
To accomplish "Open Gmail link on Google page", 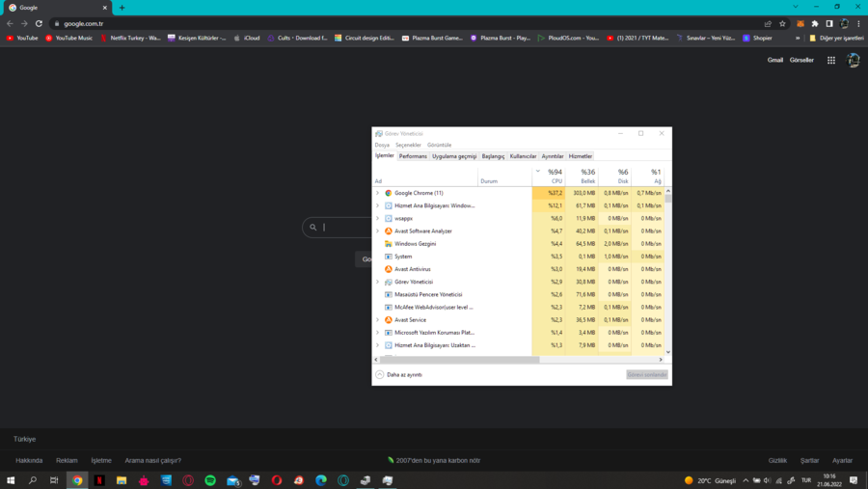I will 775,60.
